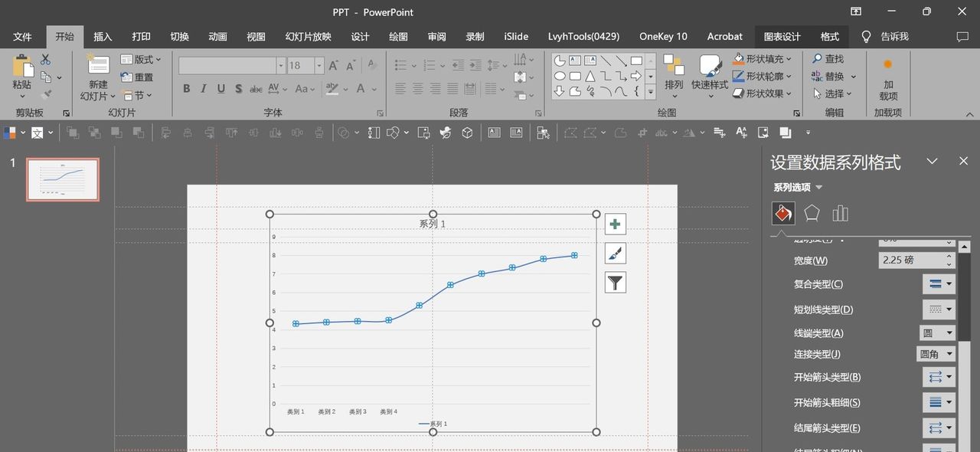Toggle Bold formatting
This screenshot has height=452, width=980.
point(186,89)
